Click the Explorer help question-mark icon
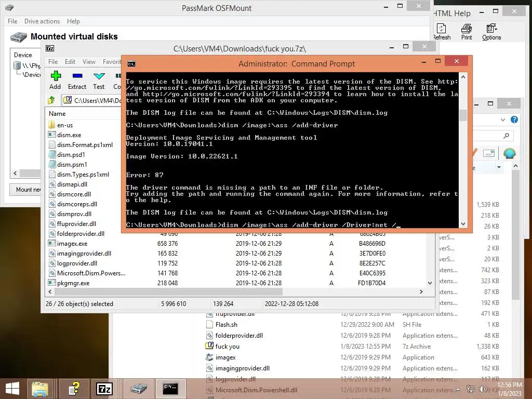532x399 pixels. tap(514, 119)
